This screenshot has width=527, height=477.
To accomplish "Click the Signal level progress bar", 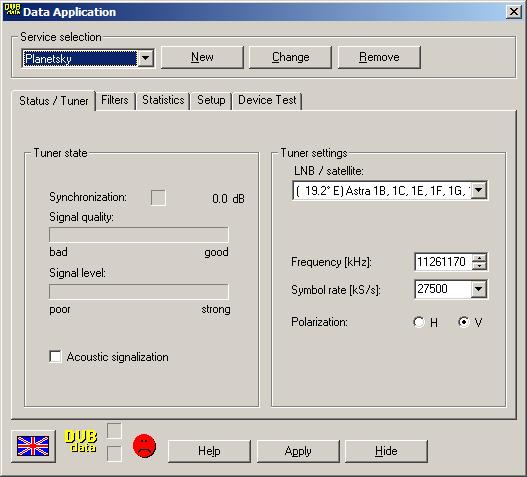I will [x=139, y=292].
